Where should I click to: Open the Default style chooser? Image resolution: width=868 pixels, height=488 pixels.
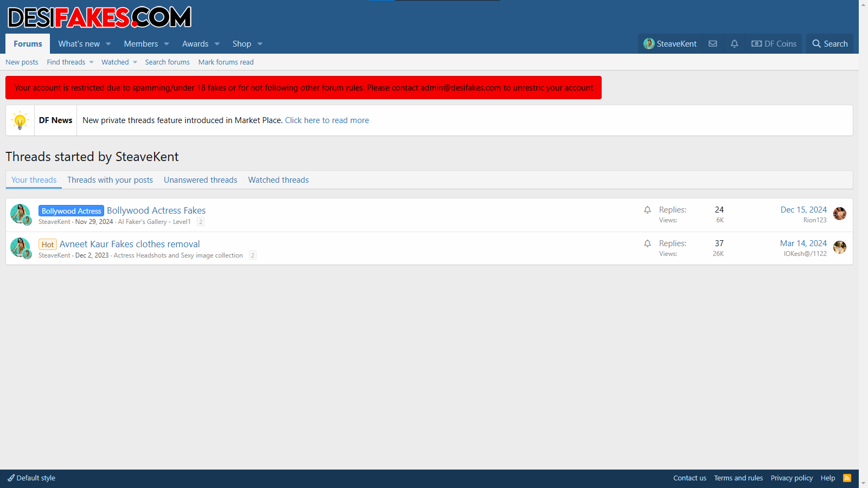point(31,478)
